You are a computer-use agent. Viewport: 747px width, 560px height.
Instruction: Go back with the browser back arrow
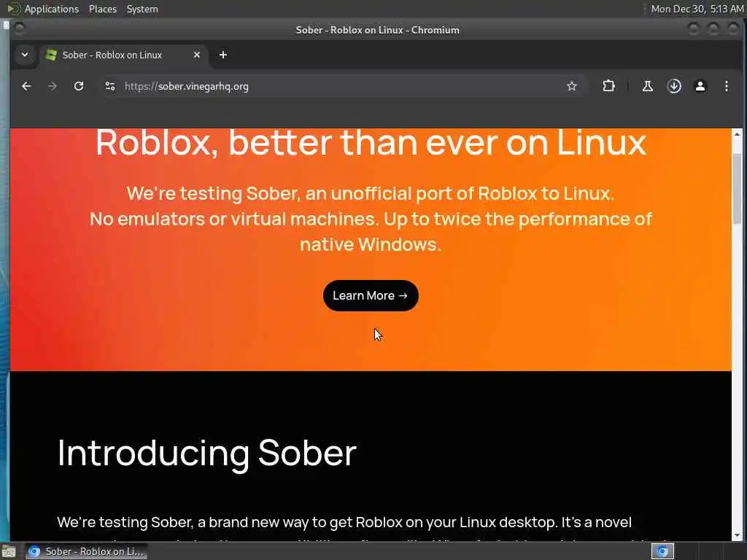(26, 86)
